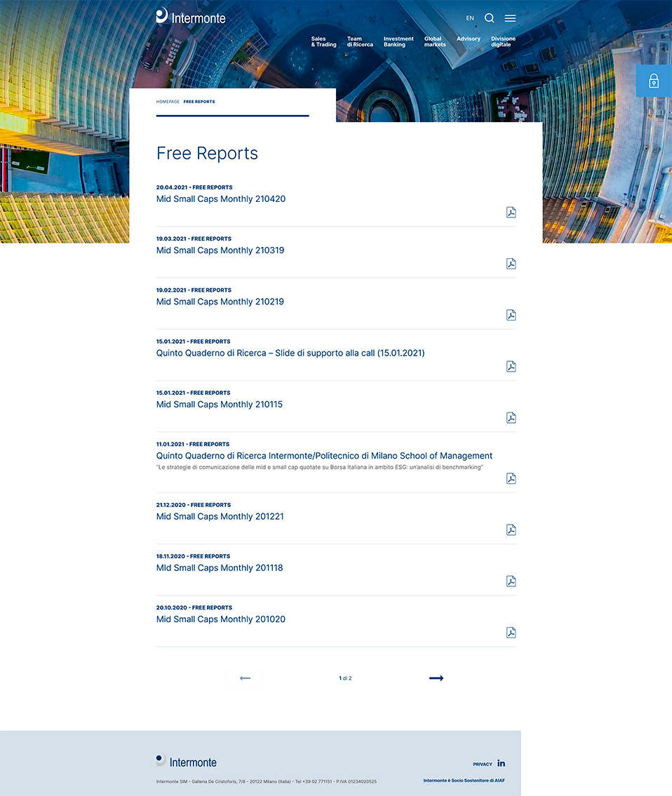
Task: Select Divisione digitale in navigation
Action: pyautogui.click(x=503, y=41)
